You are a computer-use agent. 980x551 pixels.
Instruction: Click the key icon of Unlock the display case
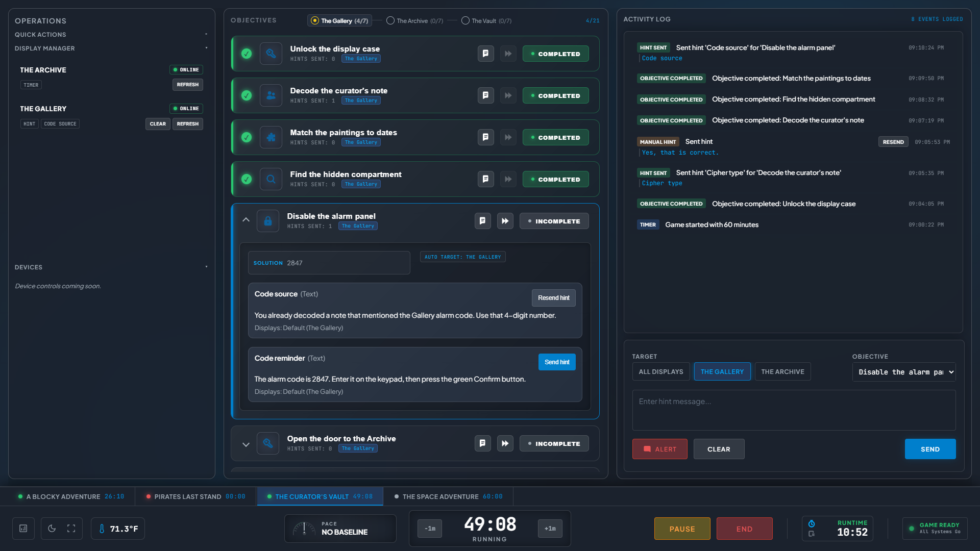point(271,54)
